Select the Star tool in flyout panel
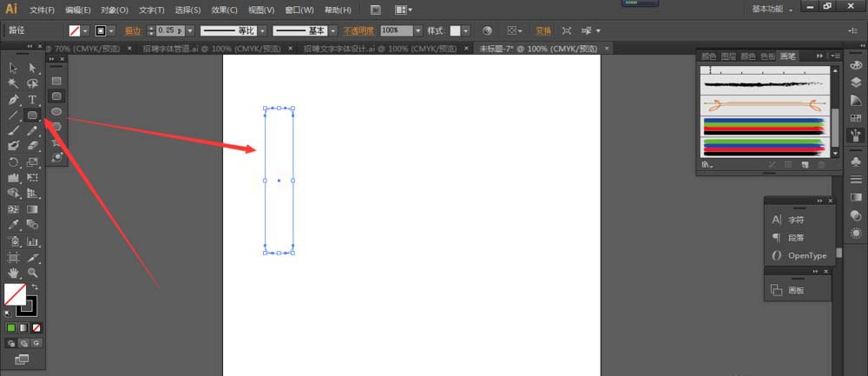 56,142
